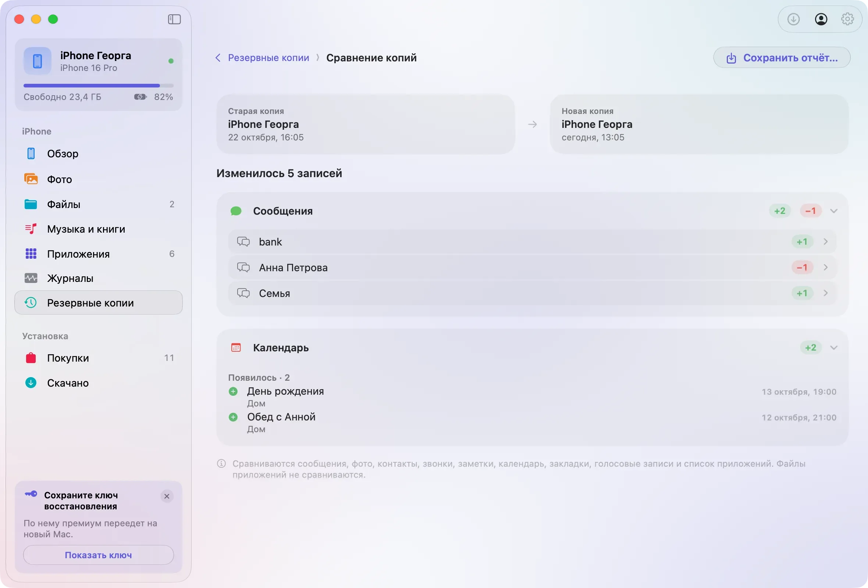The width and height of the screenshot is (868, 588).
Task: Click the info icon beside comparison note
Action: [221, 463]
